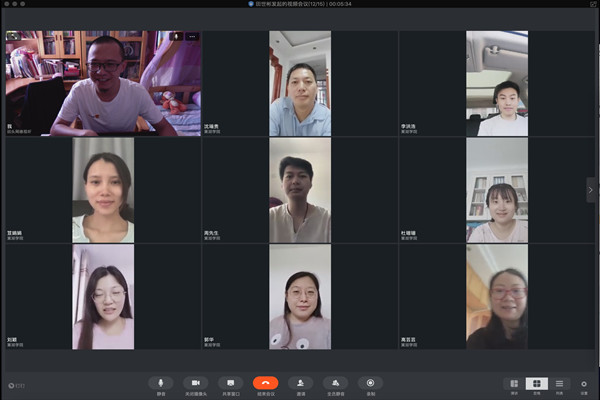600x400 pixels.
Task: Open the settings gear icon
Action: 585,384
